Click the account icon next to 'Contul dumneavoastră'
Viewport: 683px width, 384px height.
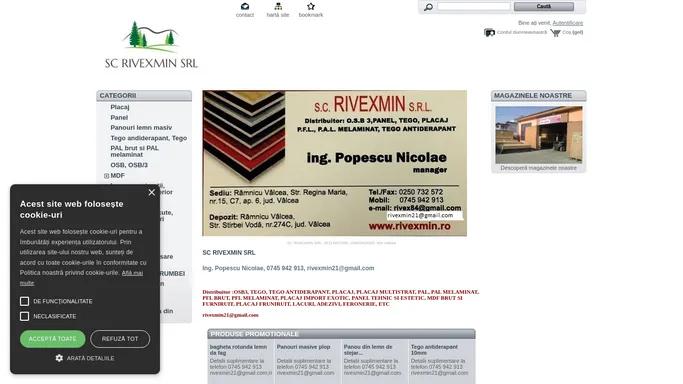click(x=489, y=33)
